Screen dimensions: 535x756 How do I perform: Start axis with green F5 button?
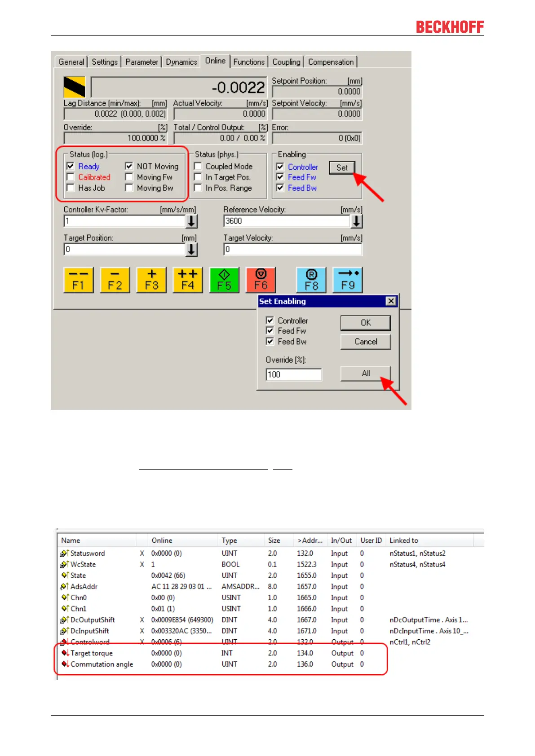pyautogui.click(x=224, y=280)
